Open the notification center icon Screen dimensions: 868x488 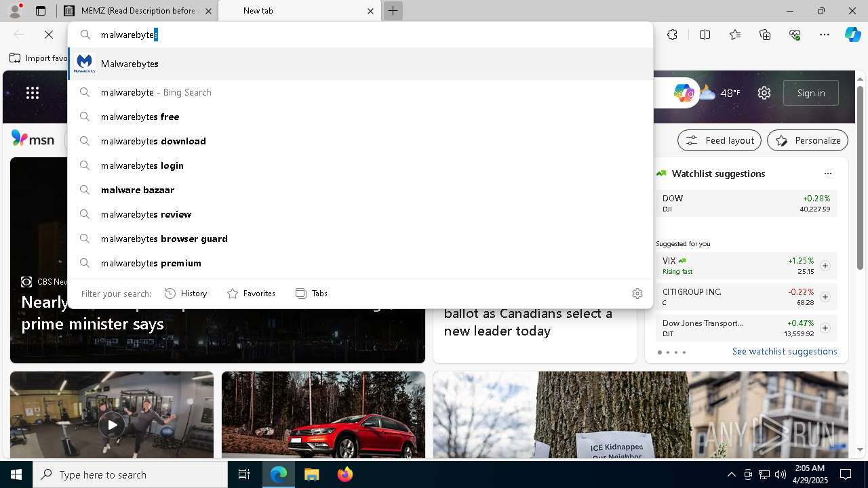846,474
